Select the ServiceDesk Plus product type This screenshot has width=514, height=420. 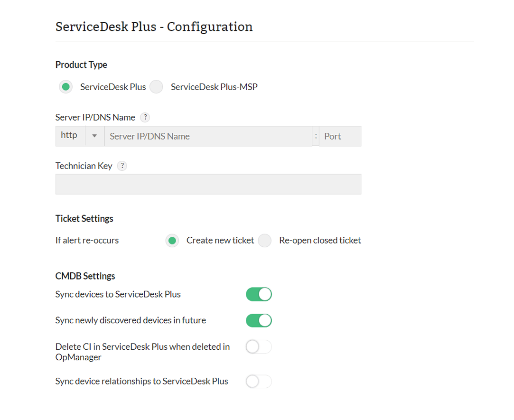coord(65,87)
